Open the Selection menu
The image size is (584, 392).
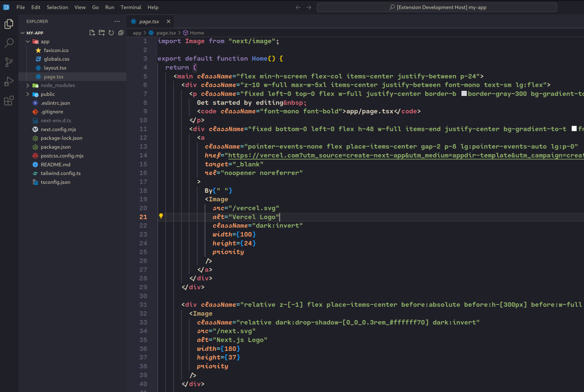tap(57, 7)
